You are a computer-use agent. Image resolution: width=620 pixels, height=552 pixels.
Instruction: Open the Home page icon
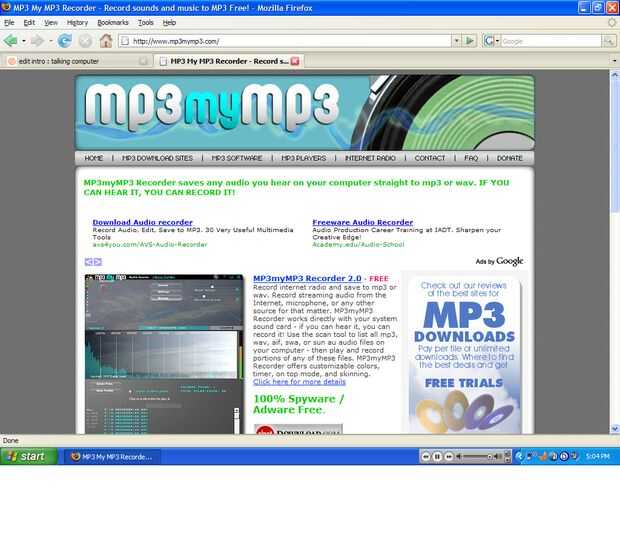pos(106,41)
